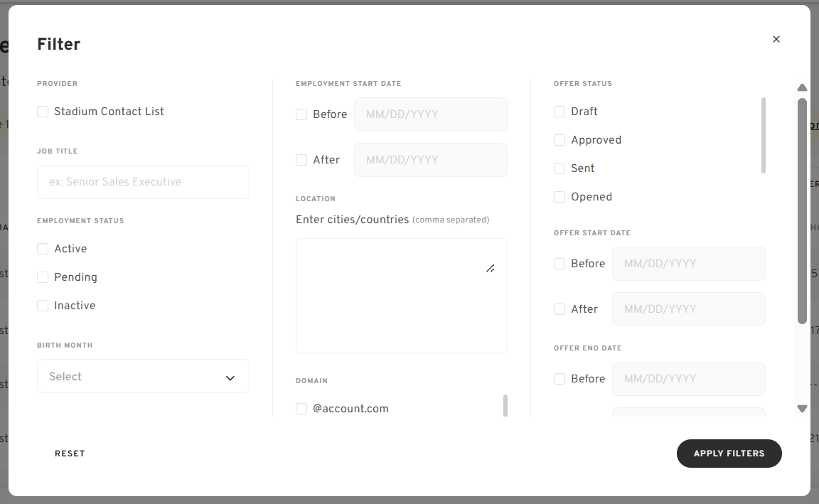
Task: Select the Inactive employment status checkbox
Action: [43, 306]
